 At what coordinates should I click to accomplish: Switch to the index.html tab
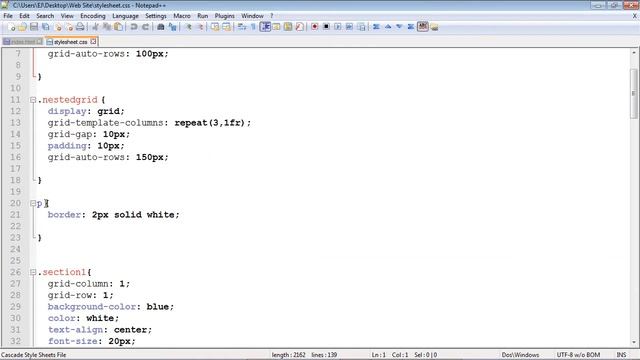point(22,42)
